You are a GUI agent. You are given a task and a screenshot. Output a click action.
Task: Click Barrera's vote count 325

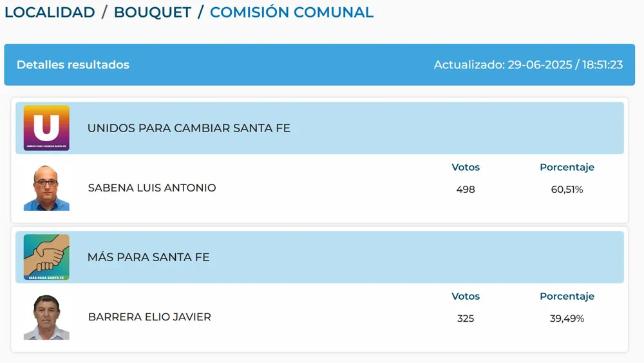click(466, 319)
